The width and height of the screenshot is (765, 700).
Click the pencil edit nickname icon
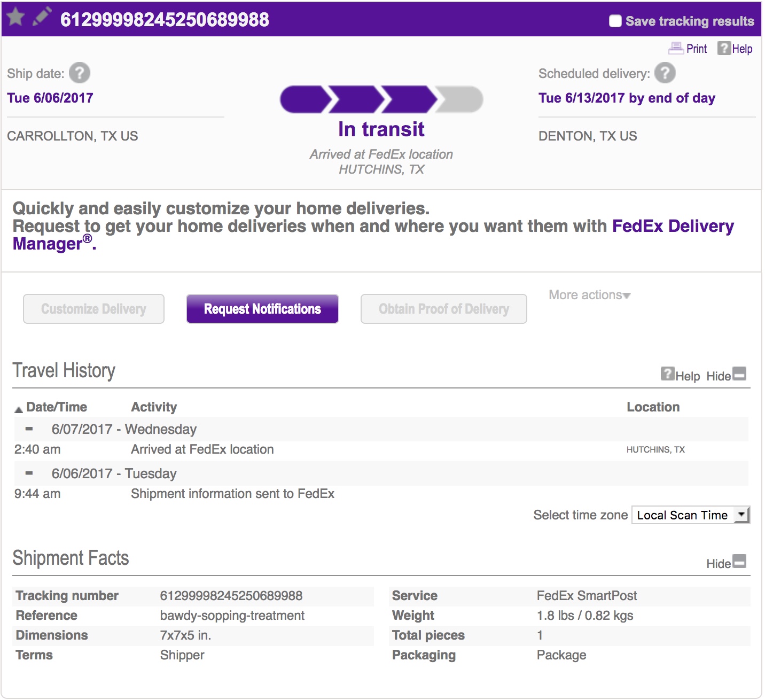(x=42, y=16)
